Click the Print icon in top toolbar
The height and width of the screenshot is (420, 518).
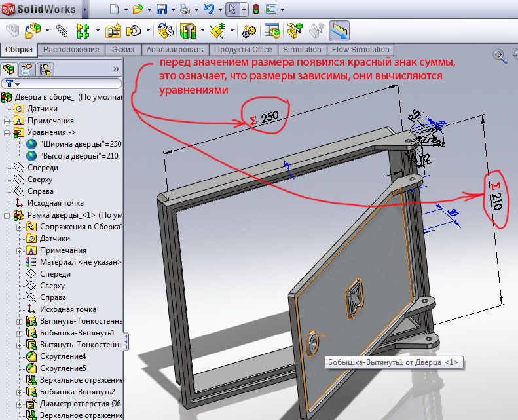185,10
